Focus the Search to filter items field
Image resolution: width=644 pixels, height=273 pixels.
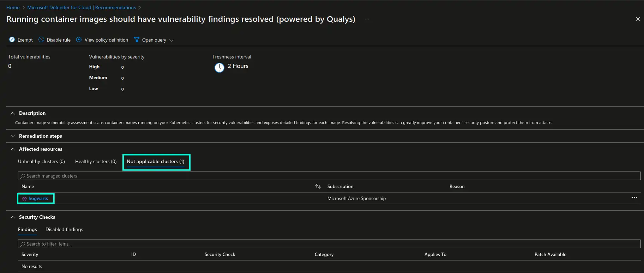pyautogui.click(x=329, y=244)
